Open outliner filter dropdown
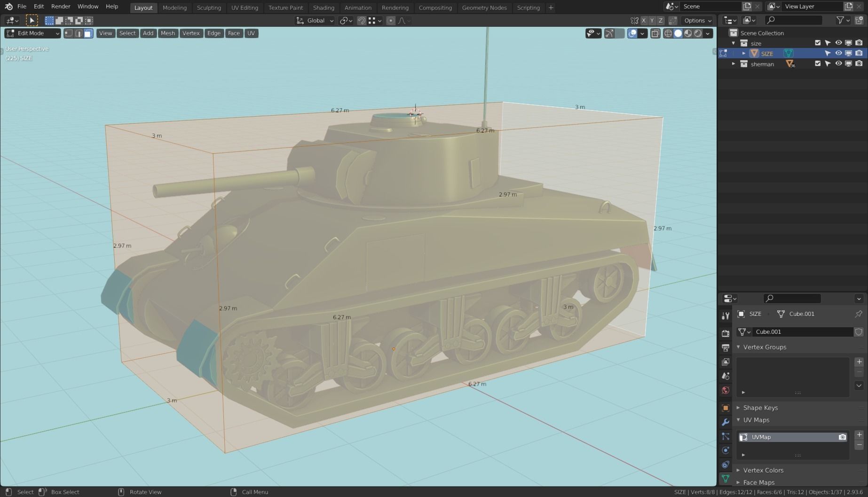 tap(843, 20)
